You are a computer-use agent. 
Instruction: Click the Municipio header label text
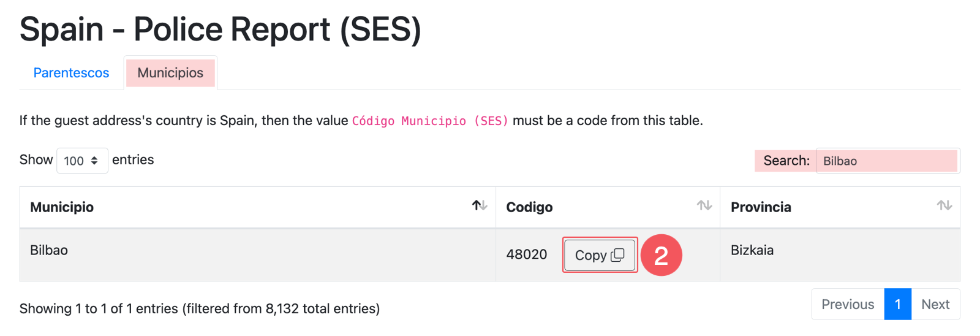point(62,207)
